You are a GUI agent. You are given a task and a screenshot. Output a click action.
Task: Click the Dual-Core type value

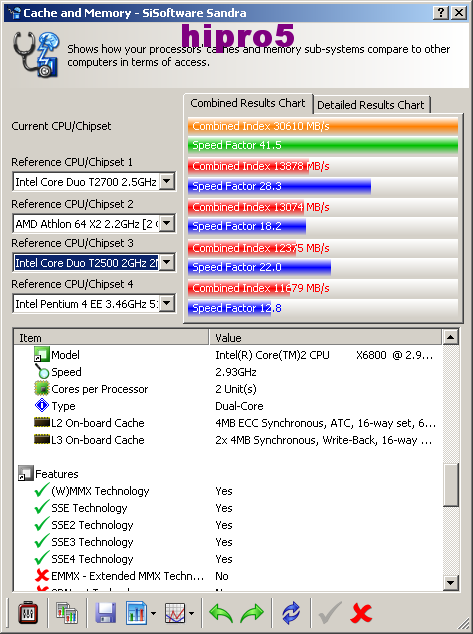pyautogui.click(x=239, y=406)
